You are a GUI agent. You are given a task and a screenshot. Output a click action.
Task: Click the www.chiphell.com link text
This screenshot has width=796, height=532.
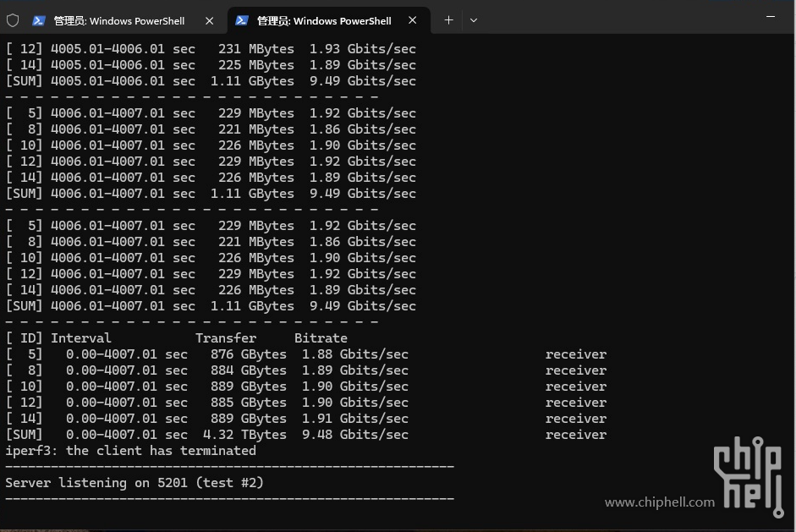(x=659, y=502)
